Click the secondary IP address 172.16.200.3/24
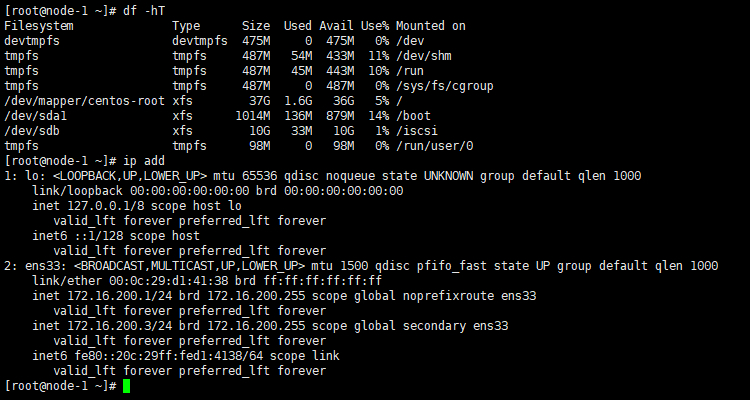750x400 pixels. coord(114,325)
